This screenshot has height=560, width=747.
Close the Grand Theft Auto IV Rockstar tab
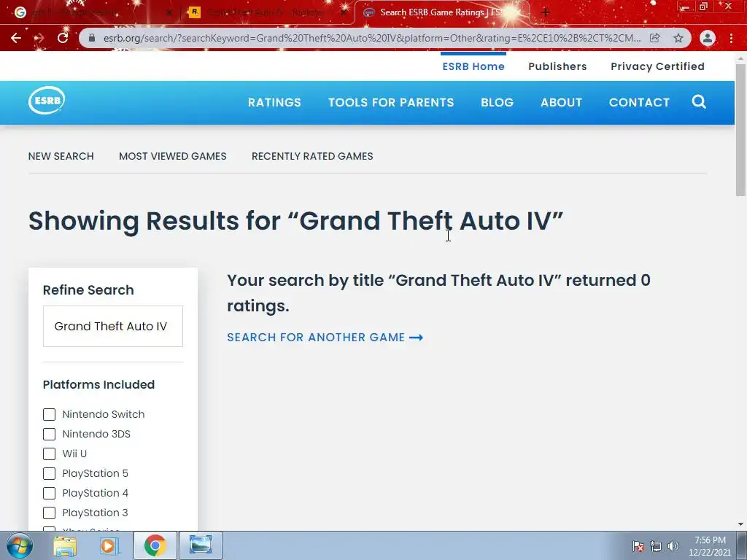pyautogui.click(x=344, y=12)
